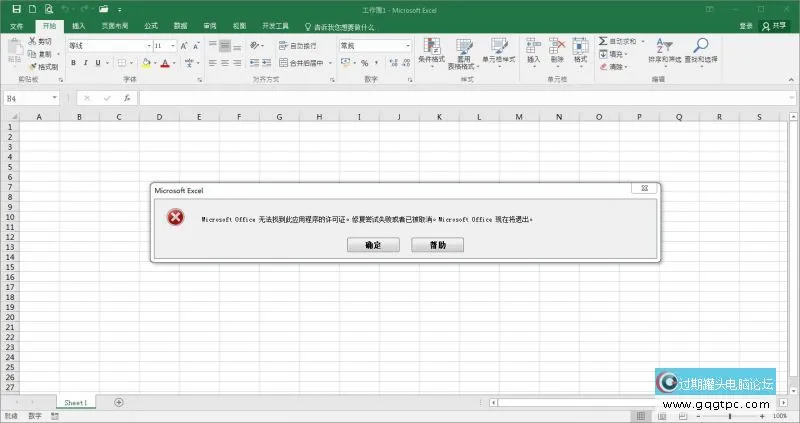The image size is (800, 423).
Task: Click the Name Box showing B4
Action: tap(32, 98)
